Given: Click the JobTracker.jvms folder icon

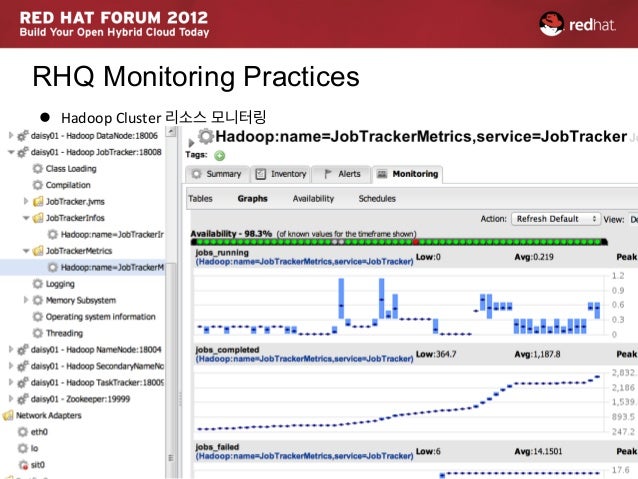Looking at the screenshot, I should 38,201.
